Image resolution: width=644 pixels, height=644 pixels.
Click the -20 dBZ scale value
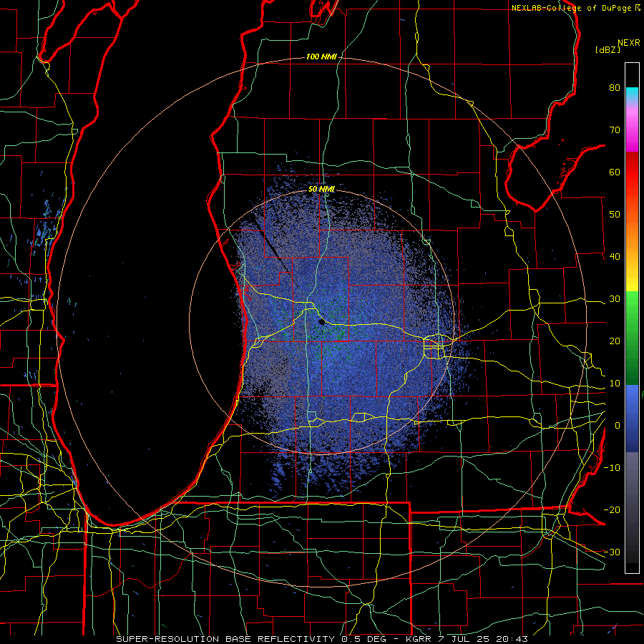click(612, 510)
